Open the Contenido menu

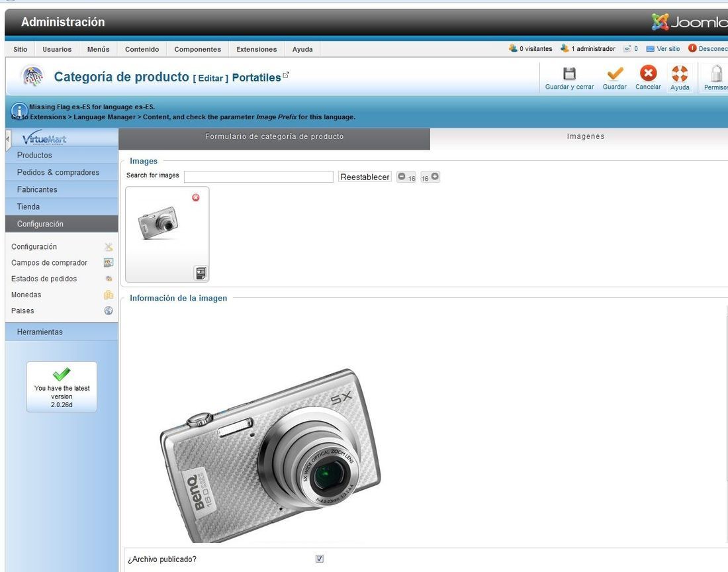pyautogui.click(x=142, y=49)
